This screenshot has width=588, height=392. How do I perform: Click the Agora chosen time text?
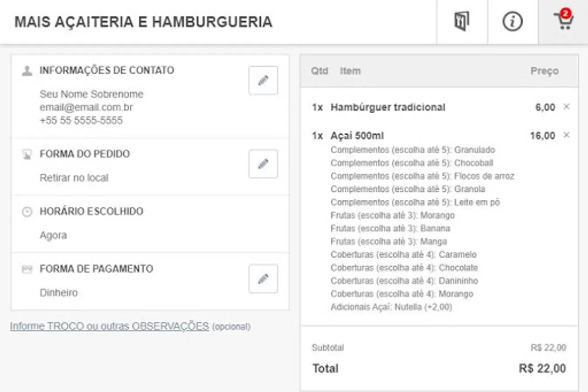54,235
